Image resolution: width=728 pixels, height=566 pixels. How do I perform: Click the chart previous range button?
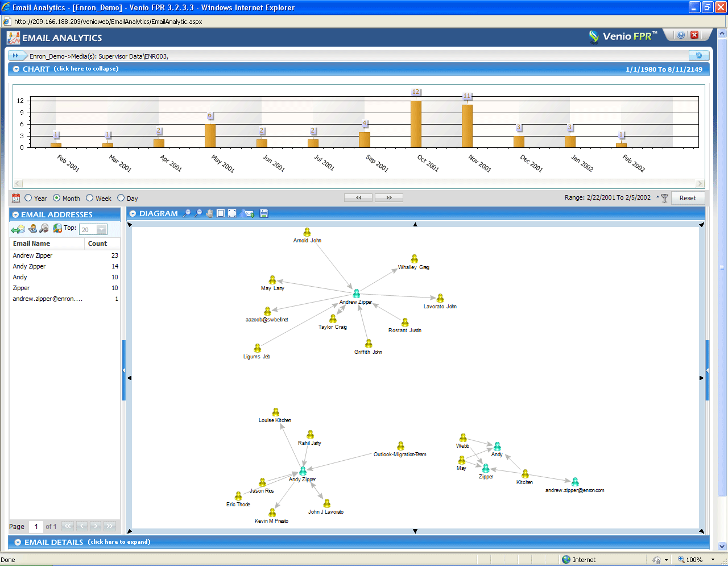[358, 197]
